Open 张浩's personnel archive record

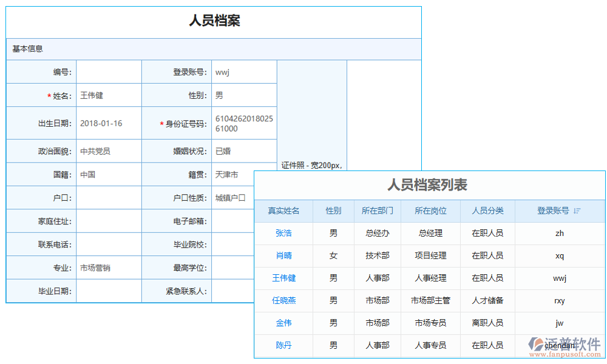coord(284,233)
